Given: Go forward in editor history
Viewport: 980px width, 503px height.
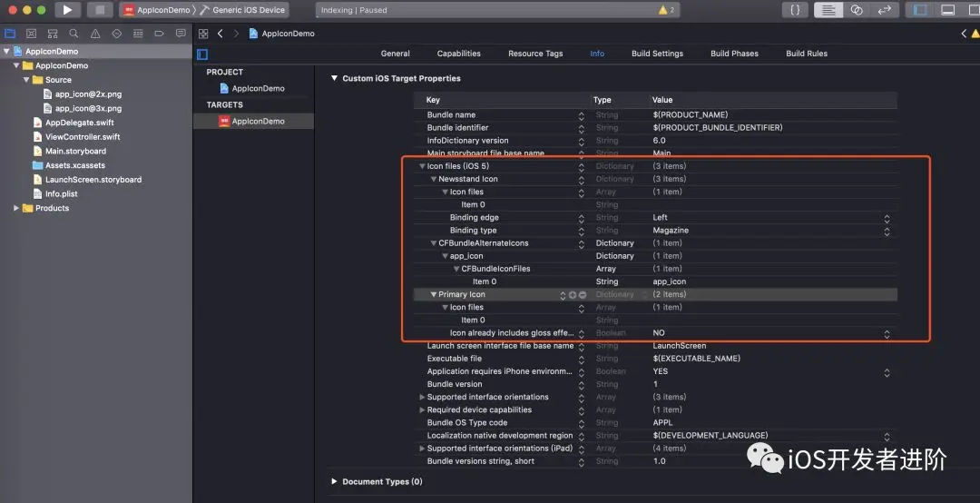Looking at the screenshot, I should 236,34.
